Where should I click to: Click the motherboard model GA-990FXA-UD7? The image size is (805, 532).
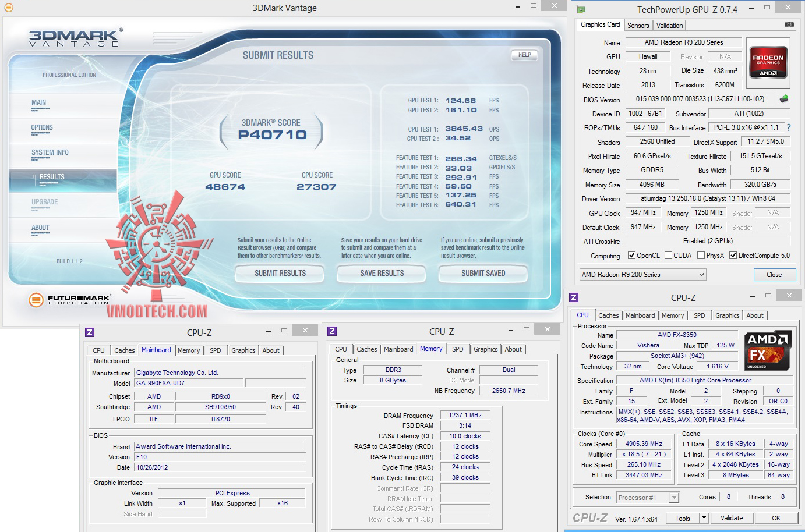pyautogui.click(x=189, y=383)
